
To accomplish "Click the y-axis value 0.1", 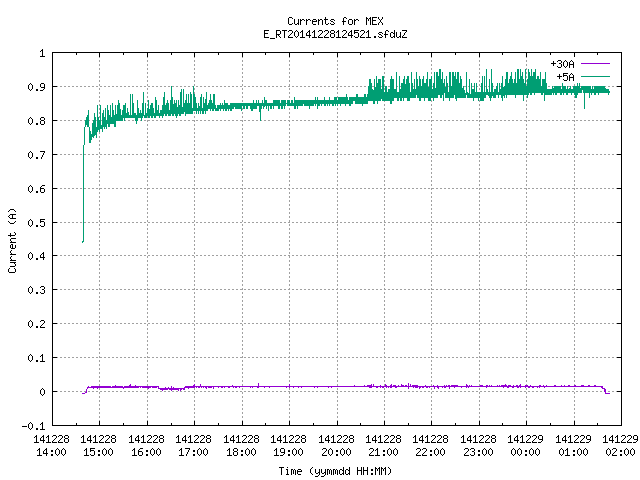I will click(36, 358).
